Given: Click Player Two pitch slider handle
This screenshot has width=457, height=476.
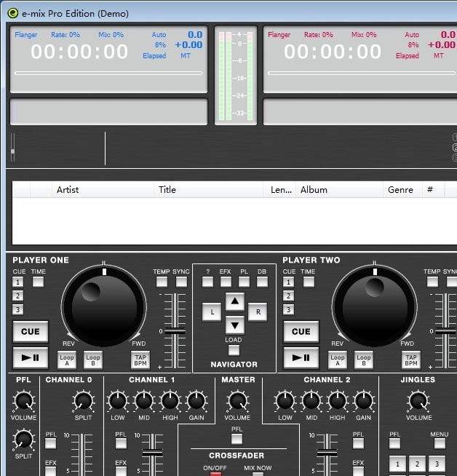Looking at the screenshot, I should tap(445, 332).
